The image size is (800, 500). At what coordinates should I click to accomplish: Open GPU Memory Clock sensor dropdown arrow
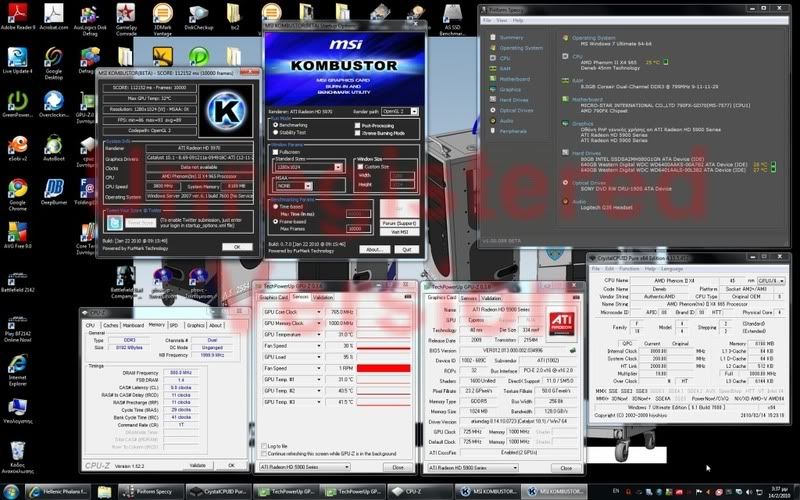point(319,323)
